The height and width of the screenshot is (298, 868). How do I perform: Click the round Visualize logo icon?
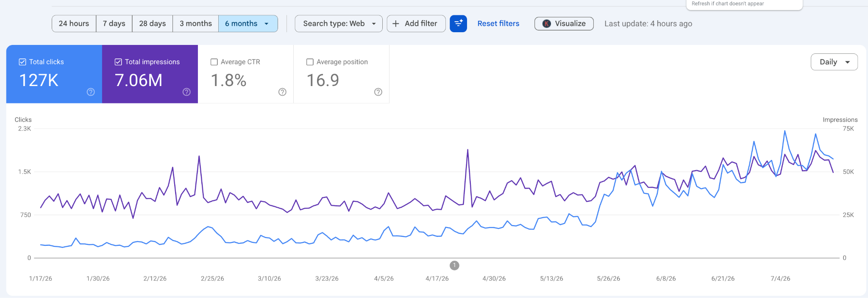point(547,24)
